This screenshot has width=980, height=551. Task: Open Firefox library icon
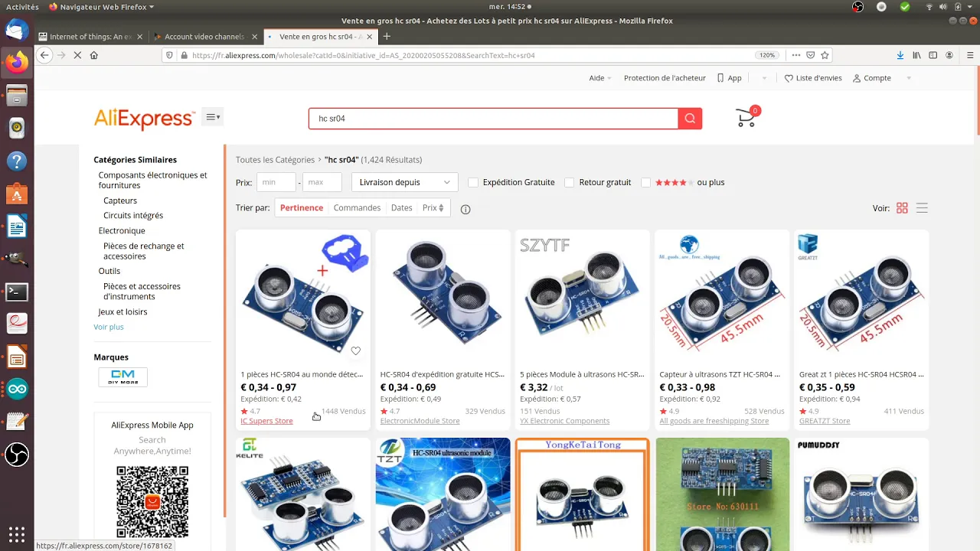[x=916, y=55]
